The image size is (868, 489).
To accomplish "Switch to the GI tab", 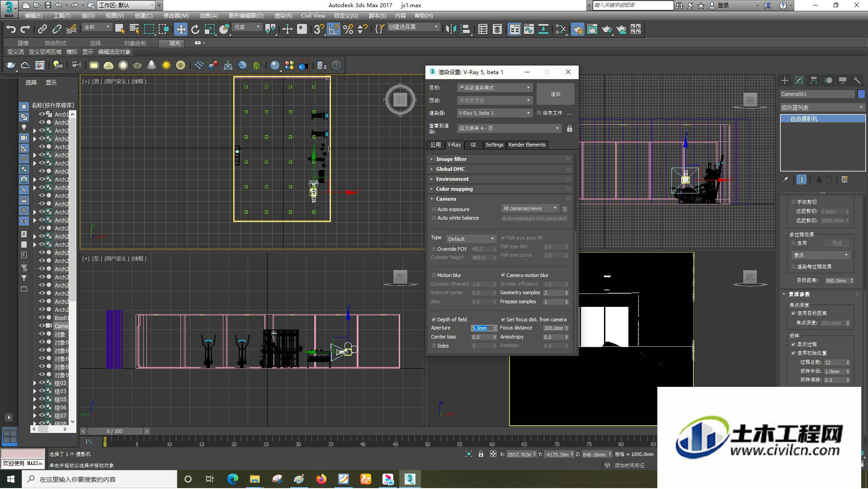I will [x=473, y=145].
